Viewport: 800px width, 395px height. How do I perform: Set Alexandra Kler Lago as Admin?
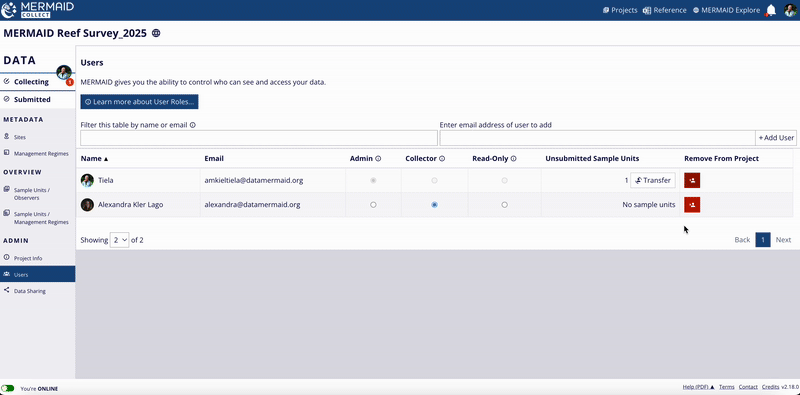pos(373,205)
